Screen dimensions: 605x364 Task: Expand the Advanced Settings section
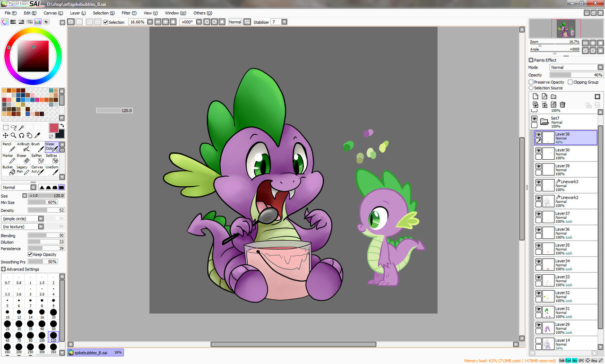pos(3,269)
